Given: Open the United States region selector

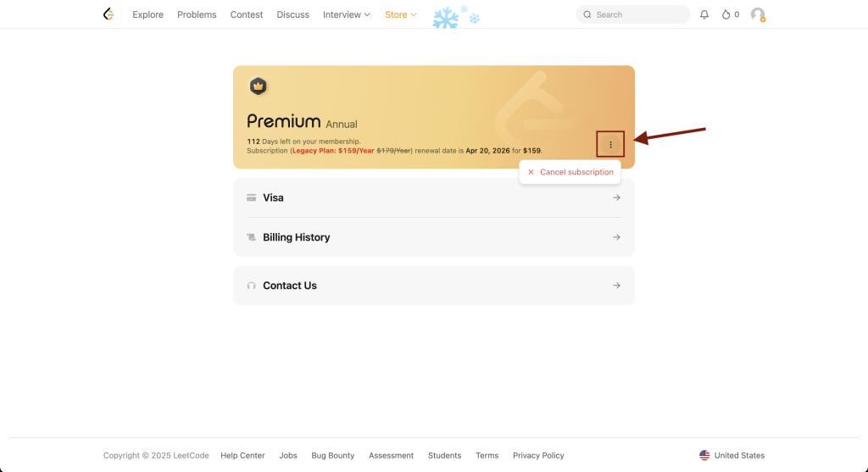Looking at the screenshot, I should coord(732,455).
